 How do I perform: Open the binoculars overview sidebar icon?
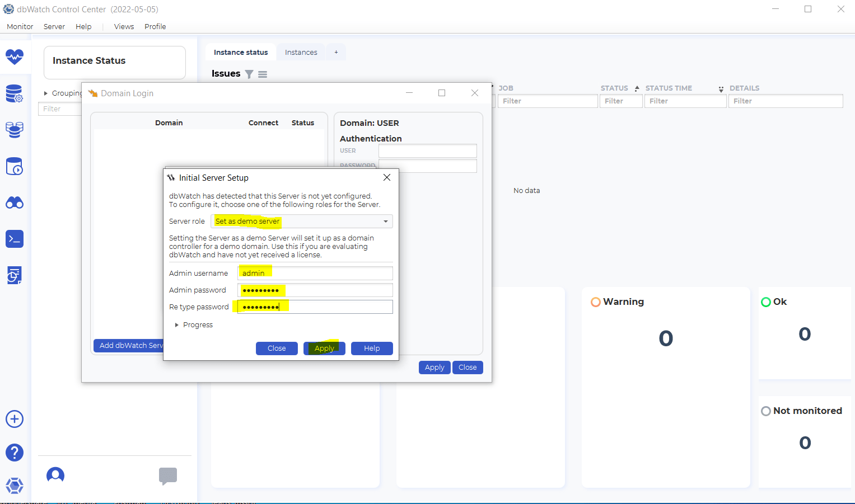[x=15, y=202]
